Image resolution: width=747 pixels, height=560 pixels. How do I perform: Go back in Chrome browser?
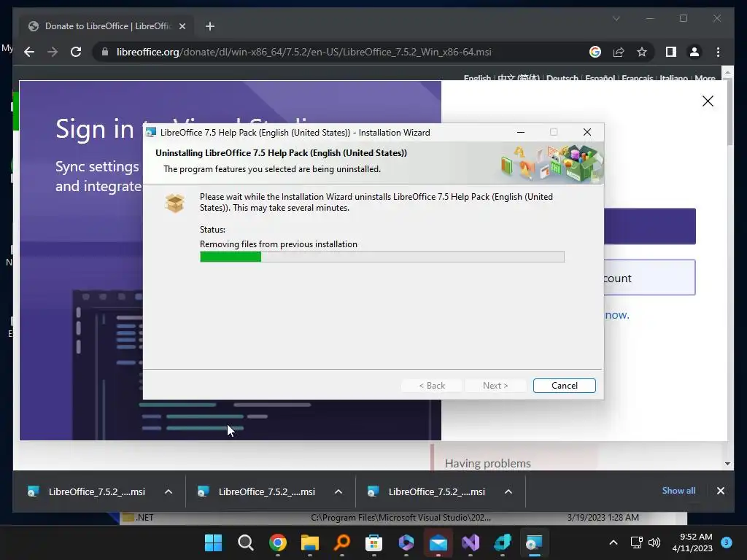click(x=29, y=52)
